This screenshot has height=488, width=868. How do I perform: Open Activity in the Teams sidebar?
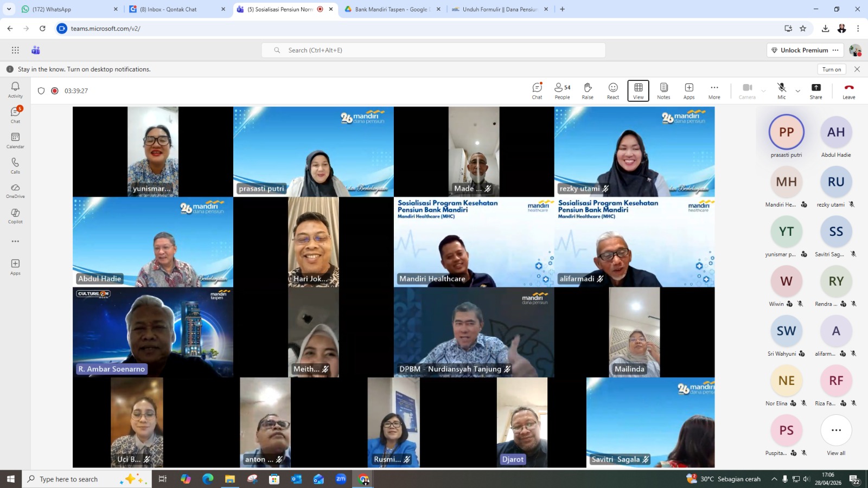[15, 90]
